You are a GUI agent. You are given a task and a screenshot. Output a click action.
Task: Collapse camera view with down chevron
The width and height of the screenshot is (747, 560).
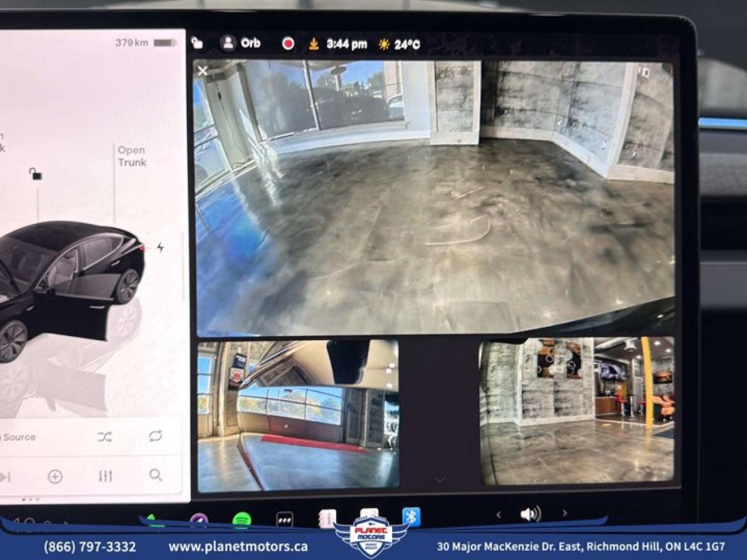pyautogui.click(x=439, y=480)
